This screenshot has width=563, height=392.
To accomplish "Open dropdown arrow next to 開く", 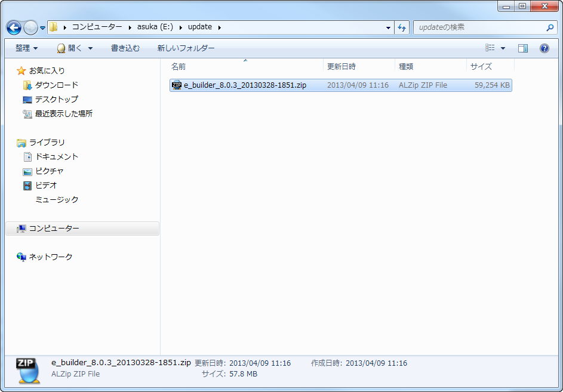I will [x=90, y=48].
